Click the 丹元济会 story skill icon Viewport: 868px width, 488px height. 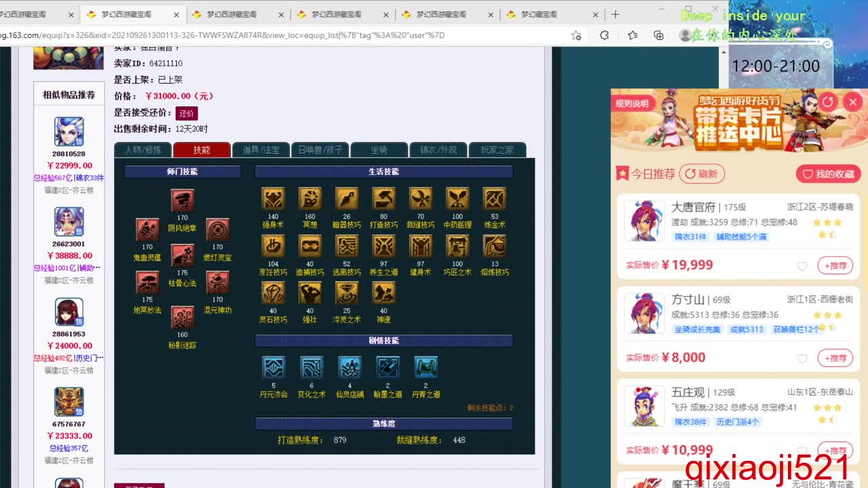pos(274,368)
